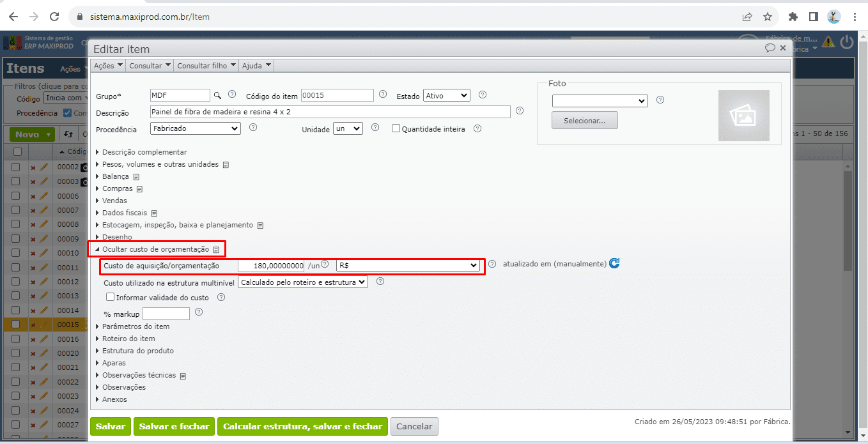This screenshot has width=868, height=444.
Task: Open the Consultar filho menu
Action: point(206,65)
